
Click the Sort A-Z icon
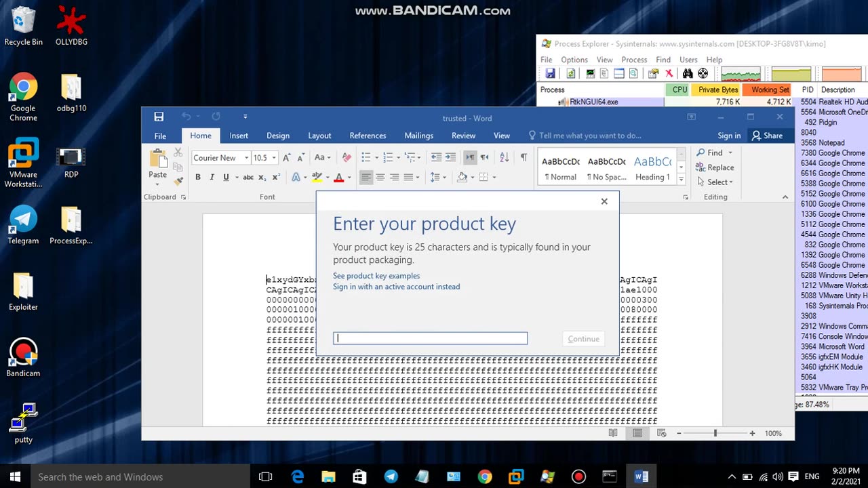tap(504, 157)
